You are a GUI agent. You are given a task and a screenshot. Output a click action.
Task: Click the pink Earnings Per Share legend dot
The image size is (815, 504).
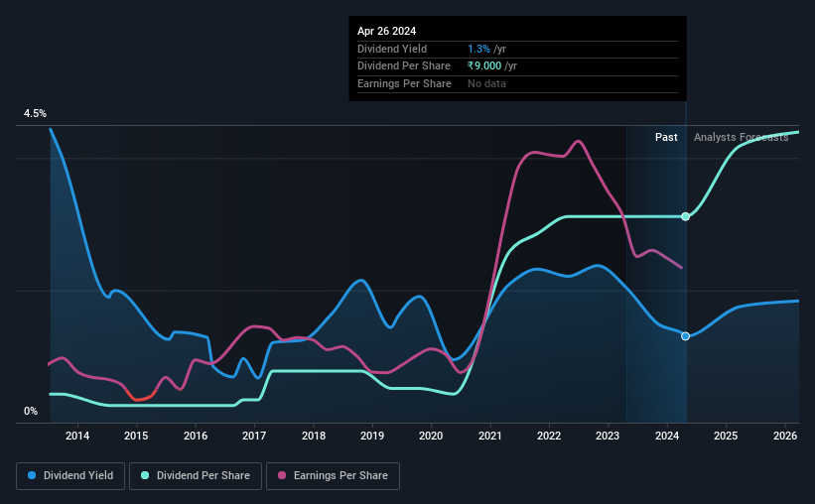pyautogui.click(x=282, y=475)
